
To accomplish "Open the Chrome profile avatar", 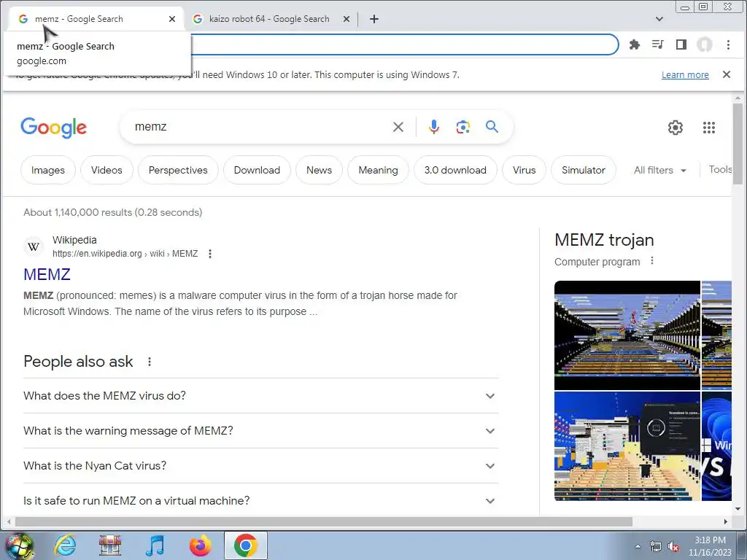I will tap(705, 44).
